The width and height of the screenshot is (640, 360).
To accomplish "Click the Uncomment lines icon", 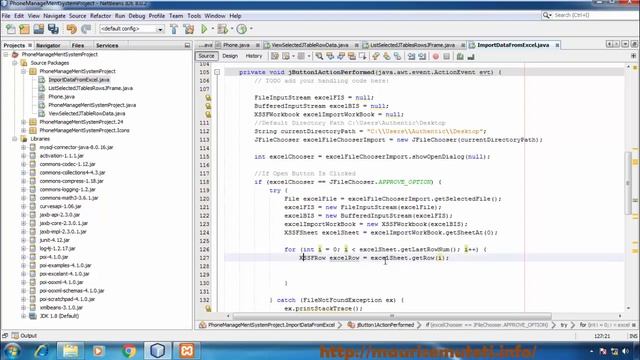I will coord(471,56).
